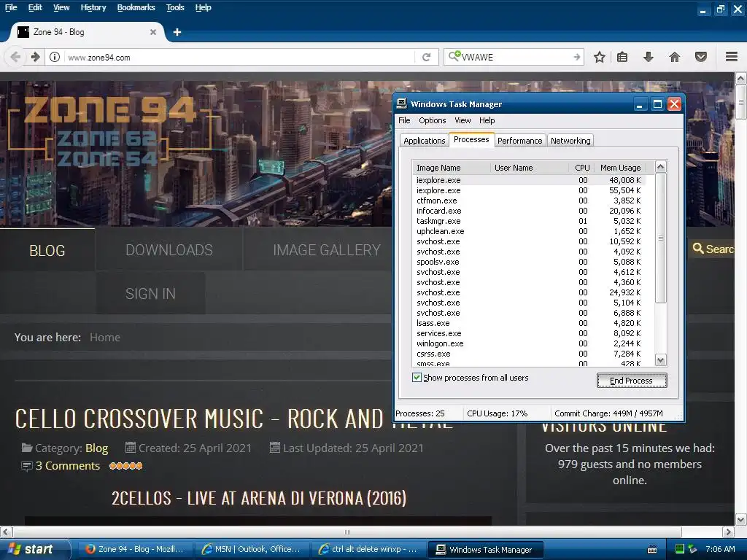Click the 3 Comments link
Viewport: 747px width, 560px height.
point(68,466)
